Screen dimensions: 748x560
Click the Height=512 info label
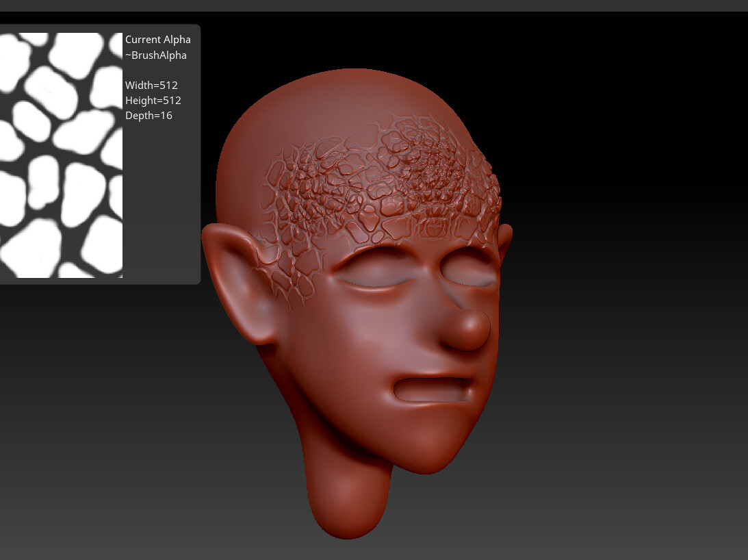click(x=153, y=100)
